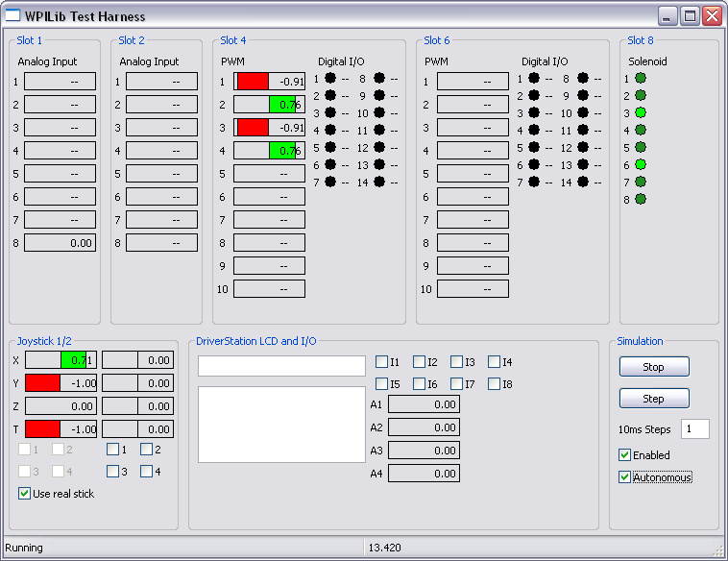The width and height of the screenshot is (728, 561).
Task: Click Joystick 1 Z axis field
Action: 61,406
